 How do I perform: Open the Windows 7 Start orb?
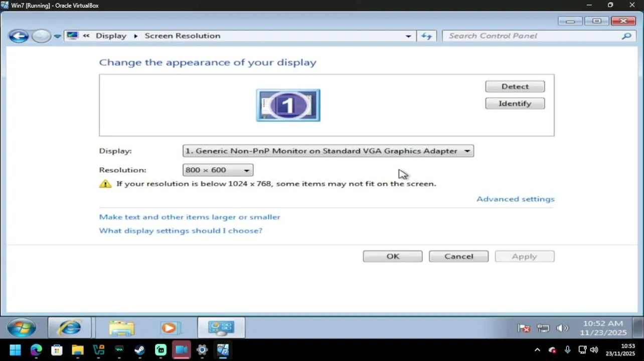[x=22, y=328]
